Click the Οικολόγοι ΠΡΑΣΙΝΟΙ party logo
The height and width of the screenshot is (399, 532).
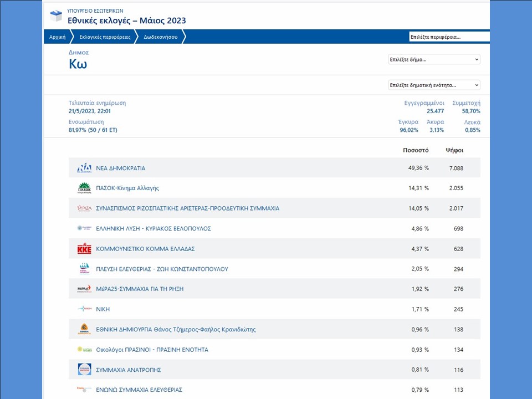84,350
